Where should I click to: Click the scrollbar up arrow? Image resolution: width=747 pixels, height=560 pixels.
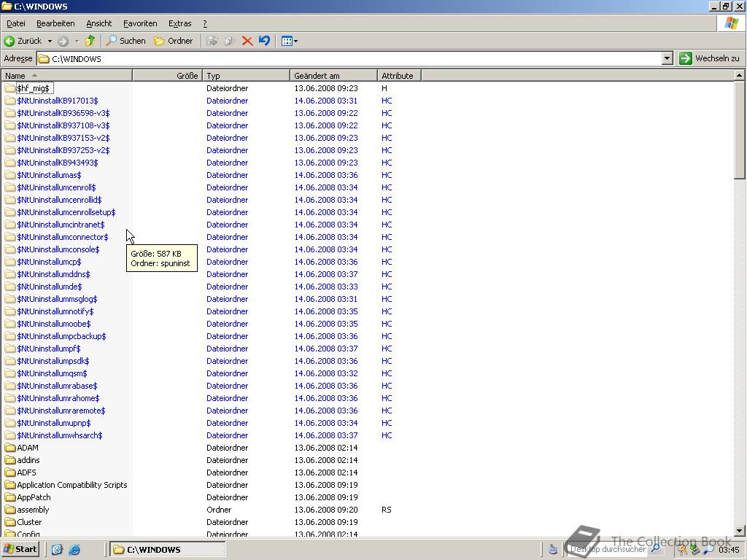pyautogui.click(x=740, y=75)
